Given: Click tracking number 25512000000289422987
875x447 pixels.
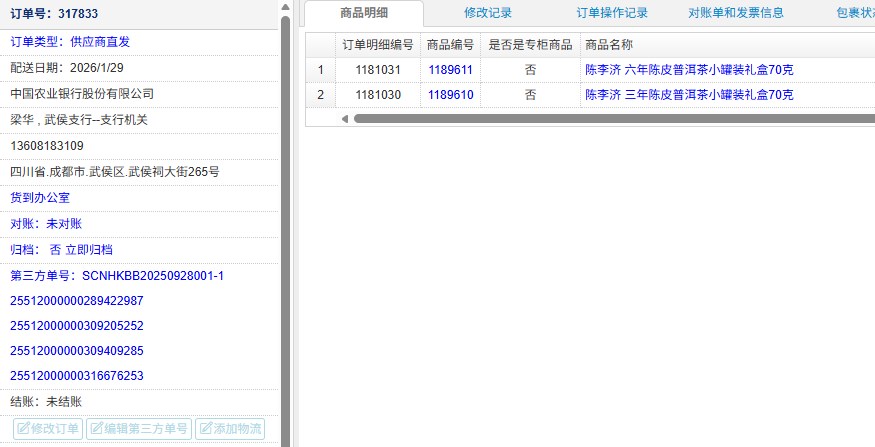Looking at the screenshot, I should click(x=77, y=301).
